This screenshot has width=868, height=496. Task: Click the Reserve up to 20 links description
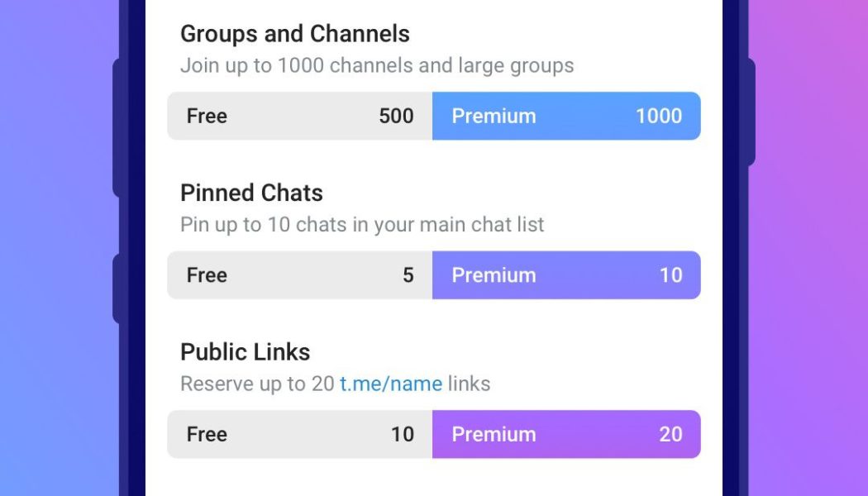point(335,384)
